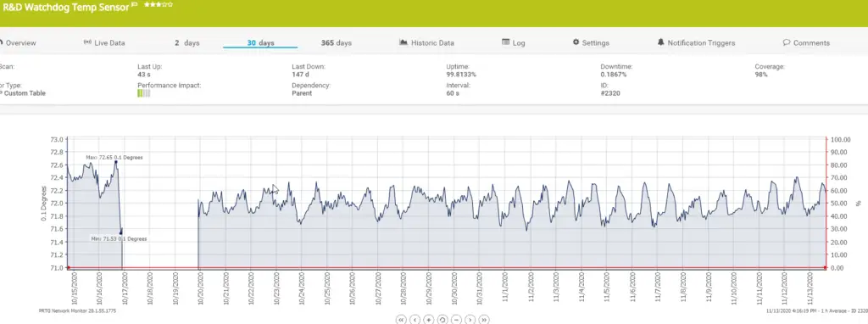Switch to the Live Data tab

point(104,42)
